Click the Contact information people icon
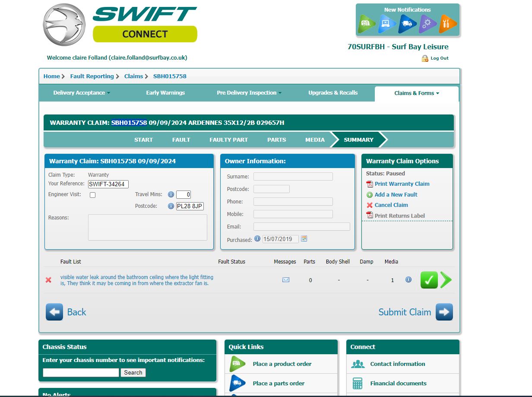 click(358, 364)
